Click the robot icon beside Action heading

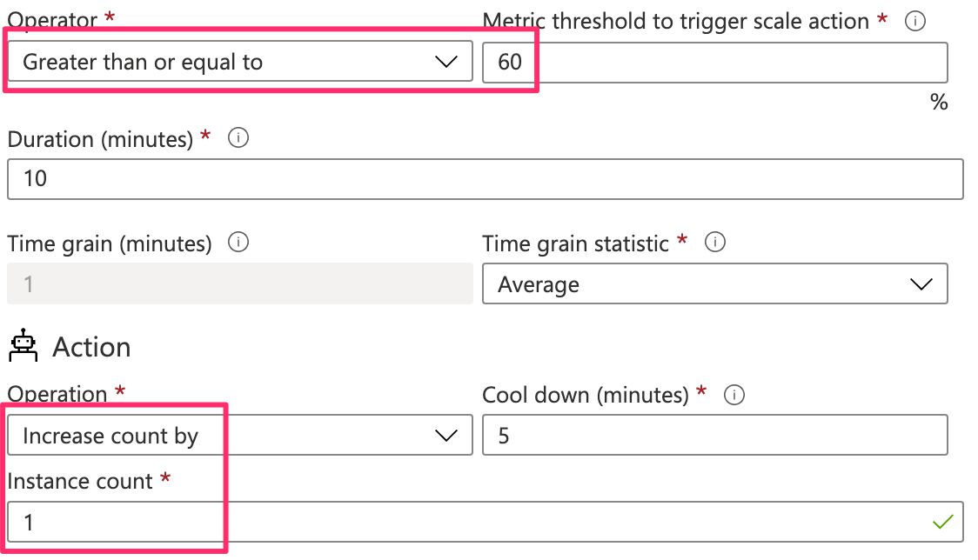[x=23, y=345]
